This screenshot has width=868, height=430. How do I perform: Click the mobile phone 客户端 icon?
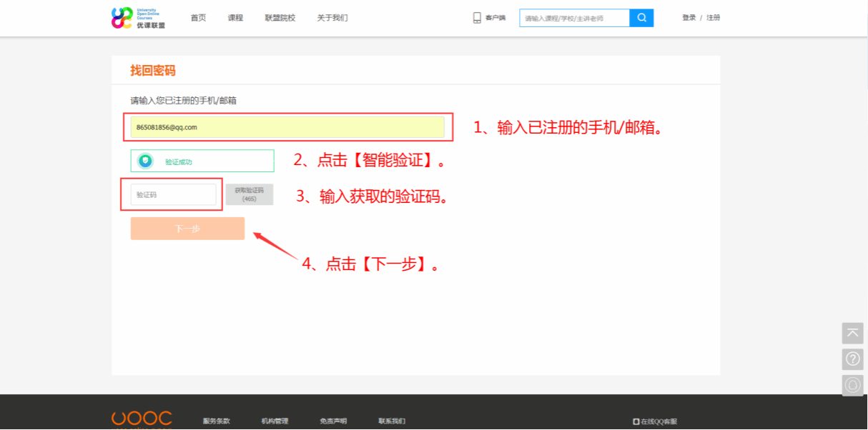point(477,18)
